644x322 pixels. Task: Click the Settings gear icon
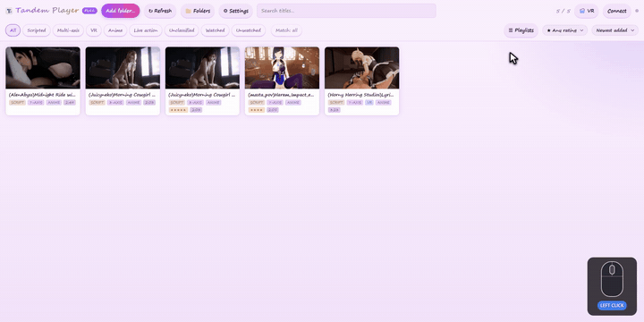tap(225, 11)
